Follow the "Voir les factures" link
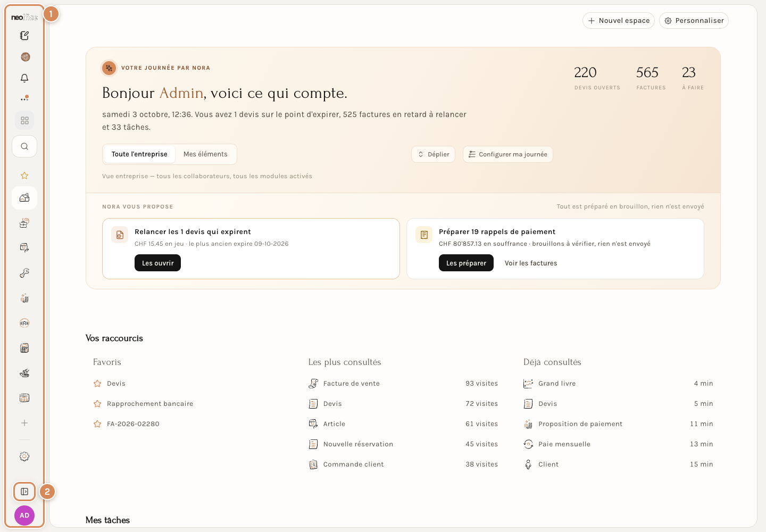 pyautogui.click(x=531, y=263)
